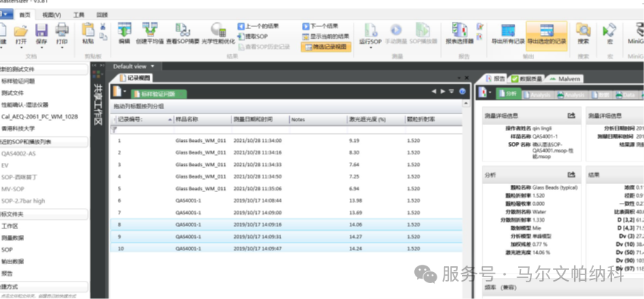The width and height of the screenshot is (644, 299).
Task: Click the 样品名称 column header
Action: point(188,119)
